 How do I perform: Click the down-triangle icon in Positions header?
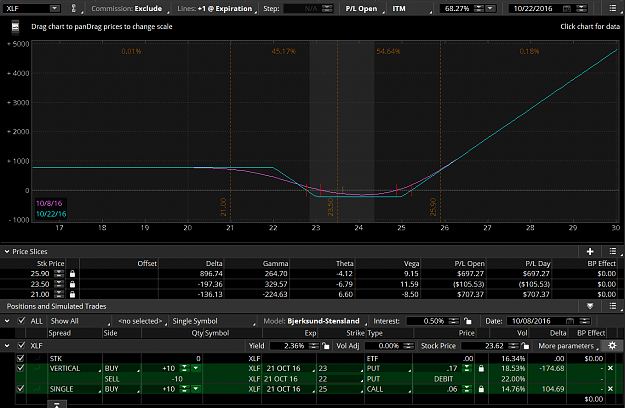pyautogui.click(x=590, y=306)
